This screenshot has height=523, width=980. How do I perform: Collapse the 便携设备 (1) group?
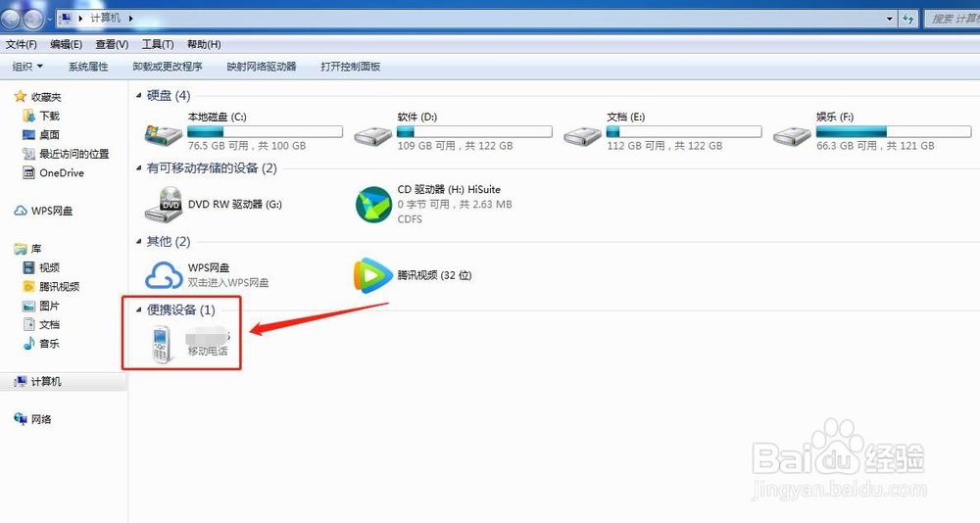click(x=139, y=309)
